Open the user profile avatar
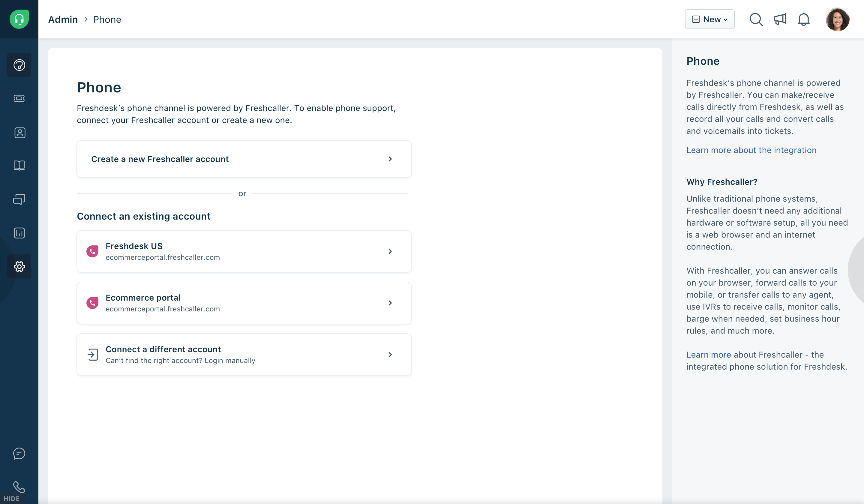 837,19
